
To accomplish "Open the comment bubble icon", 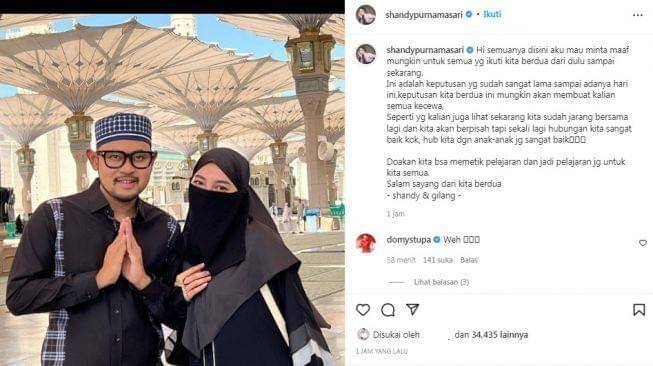I will pos(388,310).
